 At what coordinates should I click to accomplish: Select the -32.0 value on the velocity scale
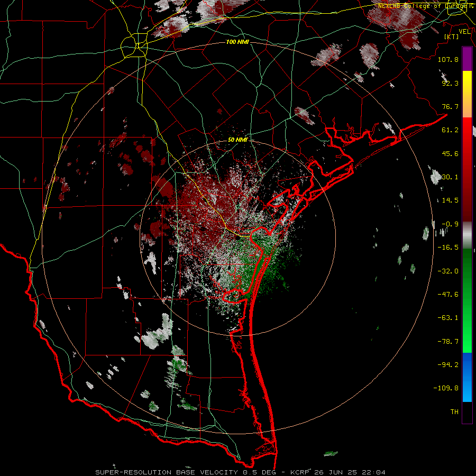(x=448, y=271)
